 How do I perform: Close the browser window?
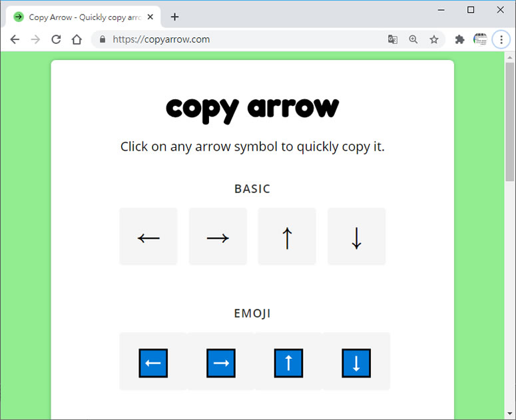click(x=500, y=10)
